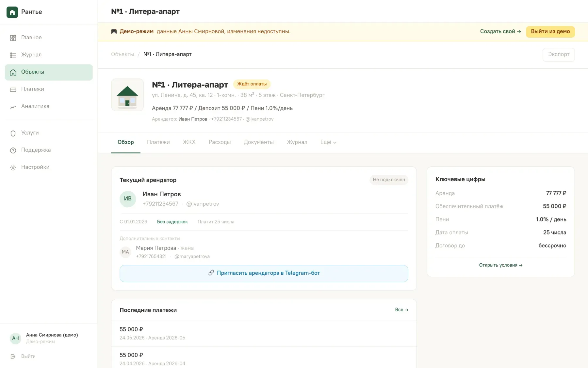Screen dimensions: 588x368
Task: Expand the Ещё dropdown tab
Action: click(x=328, y=142)
